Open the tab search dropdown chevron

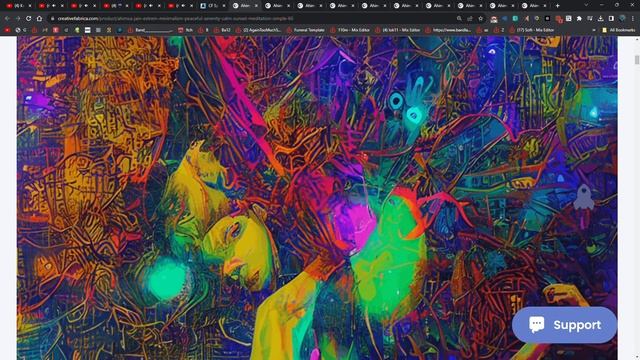(586, 5)
